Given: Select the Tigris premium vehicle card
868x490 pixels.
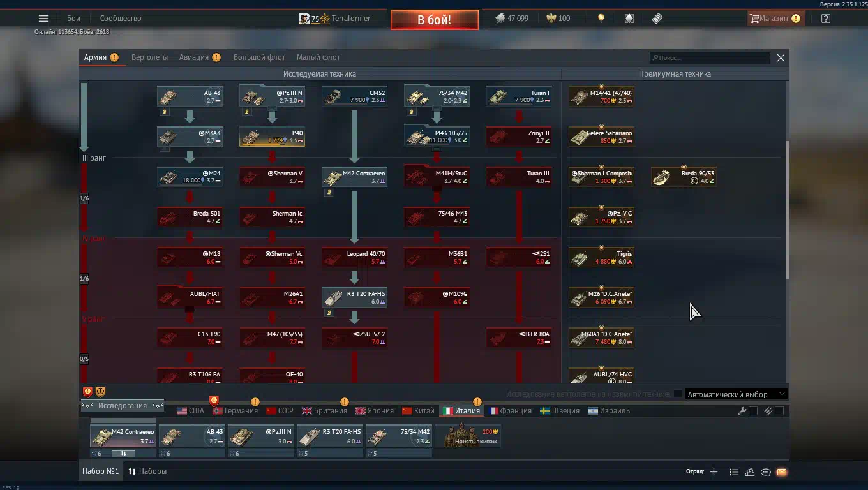Looking at the screenshot, I should coord(601,257).
